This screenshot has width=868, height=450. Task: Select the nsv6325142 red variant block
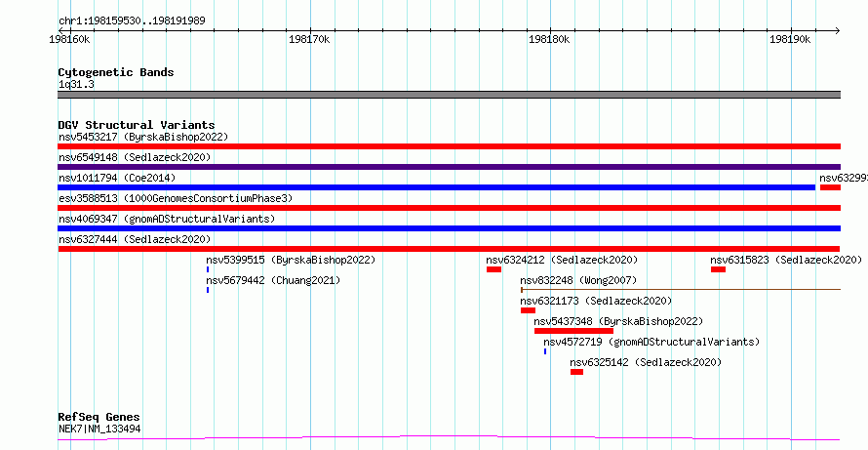click(576, 372)
